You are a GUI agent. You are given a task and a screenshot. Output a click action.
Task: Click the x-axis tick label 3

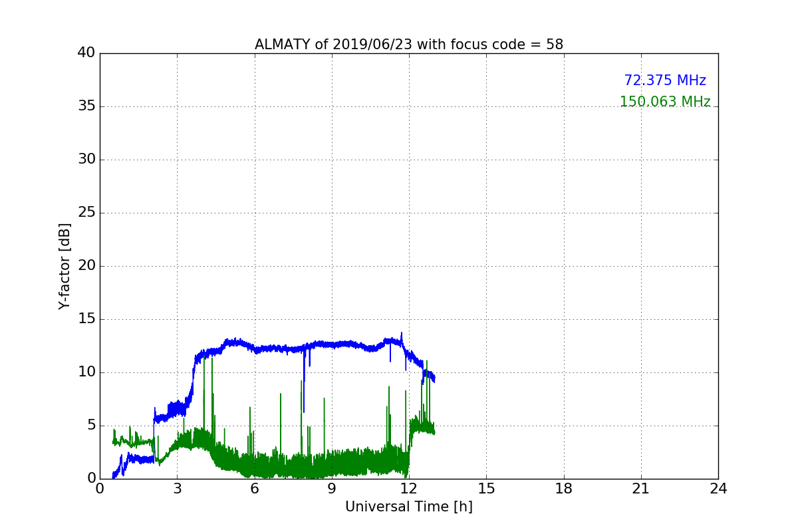tap(177, 488)
